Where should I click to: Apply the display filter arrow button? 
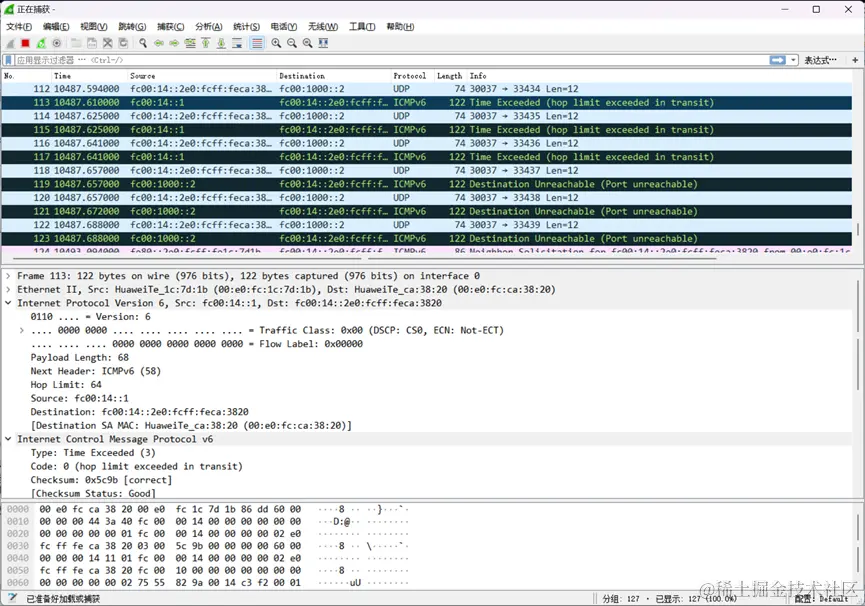click(778, 60)
